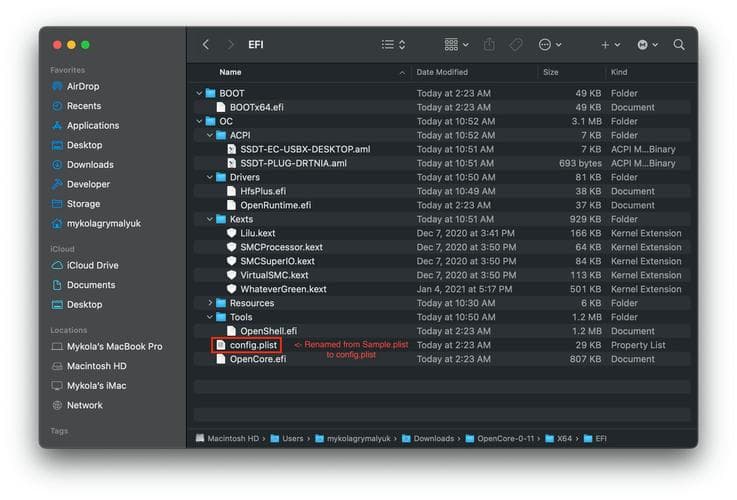Open the account face icon menu

[647, 45]
